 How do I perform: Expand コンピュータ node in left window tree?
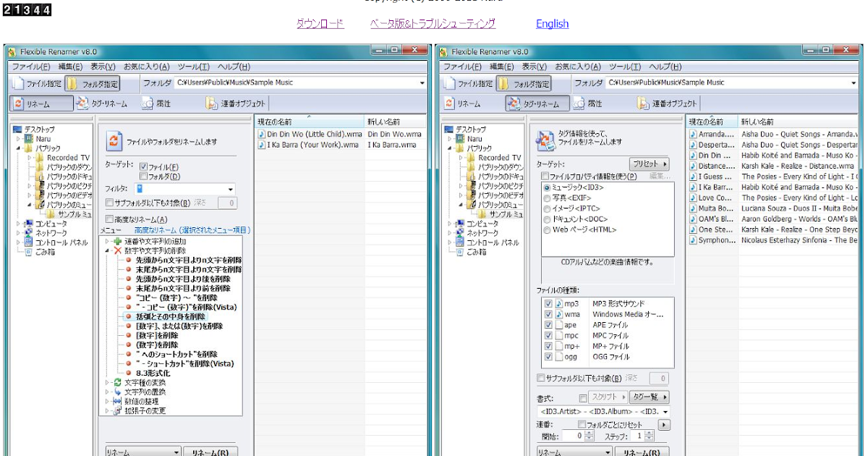[x=17, y=224]
